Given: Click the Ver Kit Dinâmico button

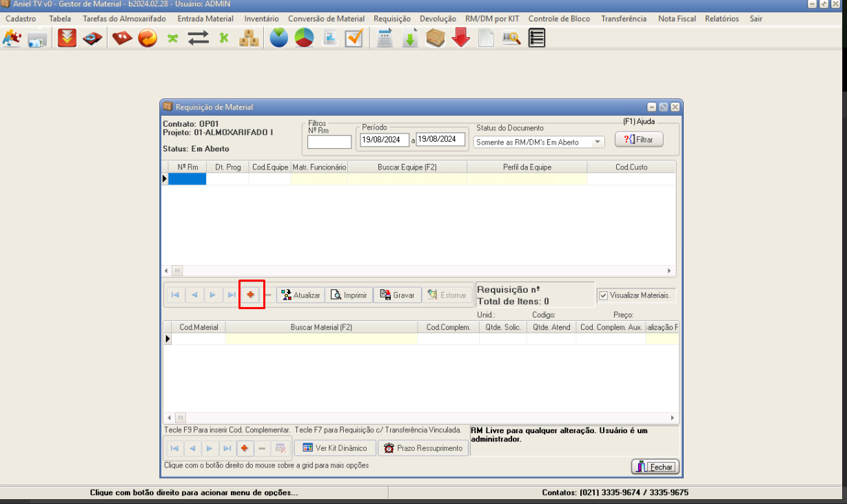Looking at the screenshot, I should click(335, 448).
